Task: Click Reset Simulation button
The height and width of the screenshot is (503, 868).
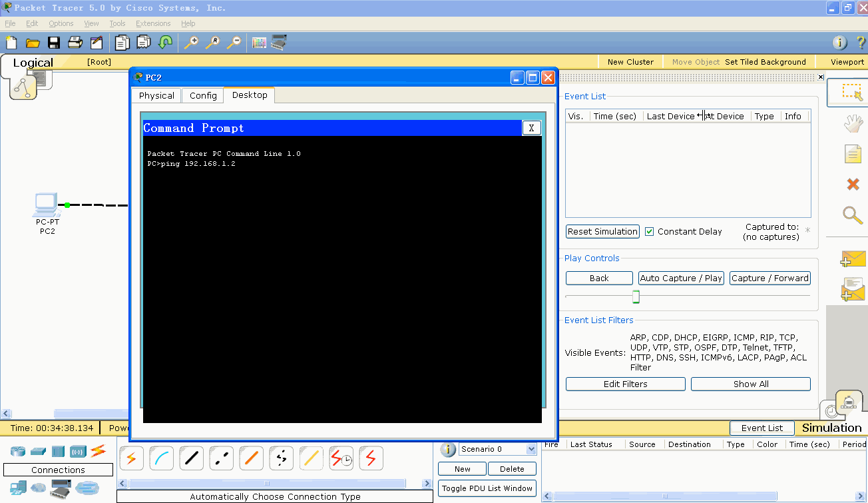Action: 602,232
